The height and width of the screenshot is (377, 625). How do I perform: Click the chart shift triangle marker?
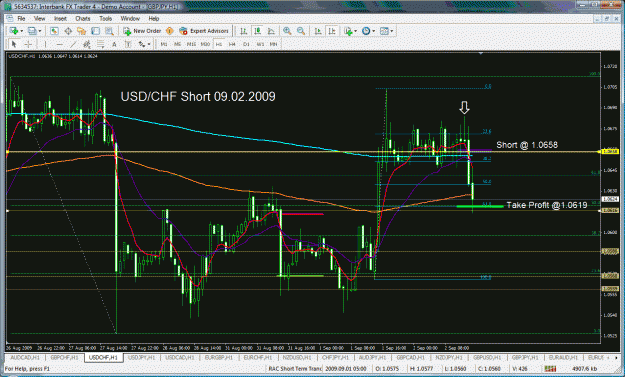(481, 53)
